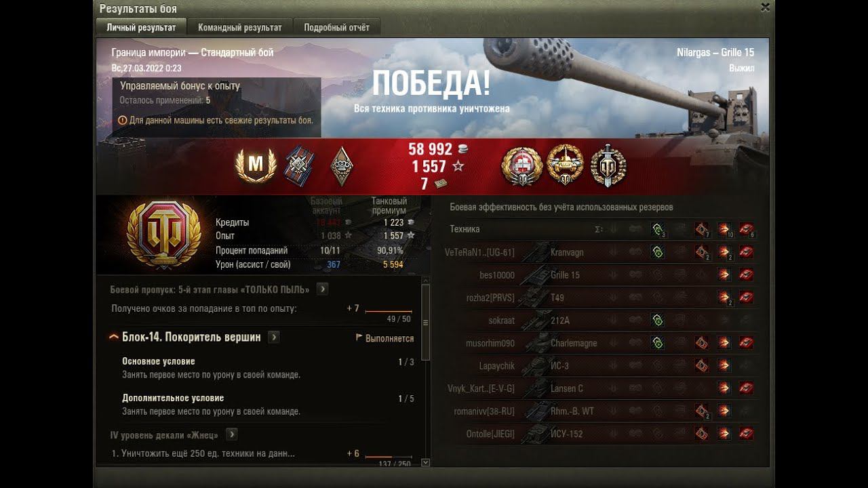Click the brass knuckles diamond medal icon
The image size is (868, 488).
[341, 166]
